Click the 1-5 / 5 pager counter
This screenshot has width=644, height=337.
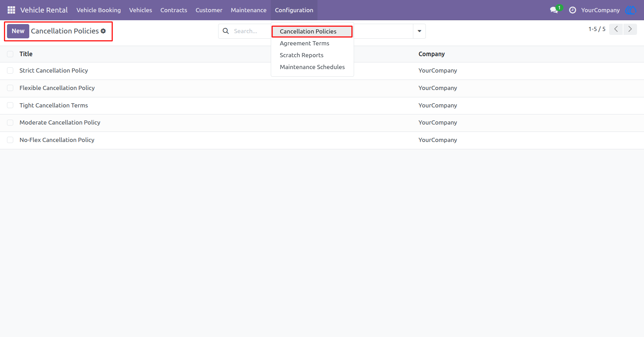pyautogui.click(x=597, y=29)
